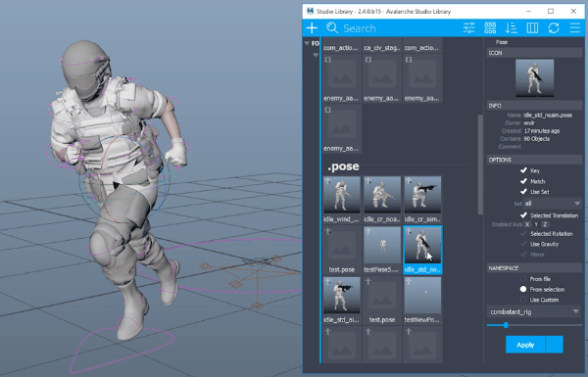
Task: Choose the From file namespace option
Action: point(523,279)
